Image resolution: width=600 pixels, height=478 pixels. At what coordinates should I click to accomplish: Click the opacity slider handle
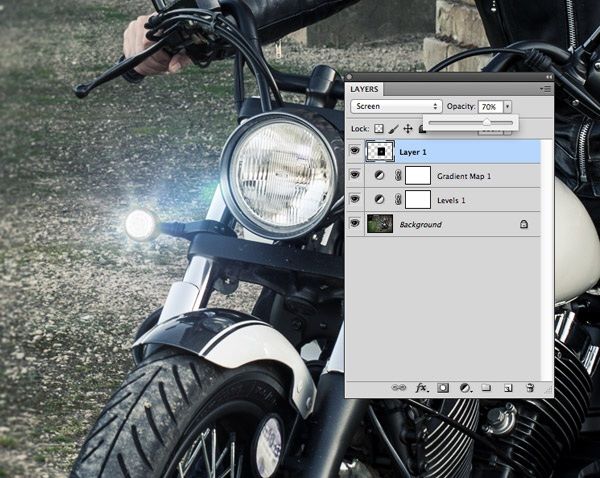point(487,122)
